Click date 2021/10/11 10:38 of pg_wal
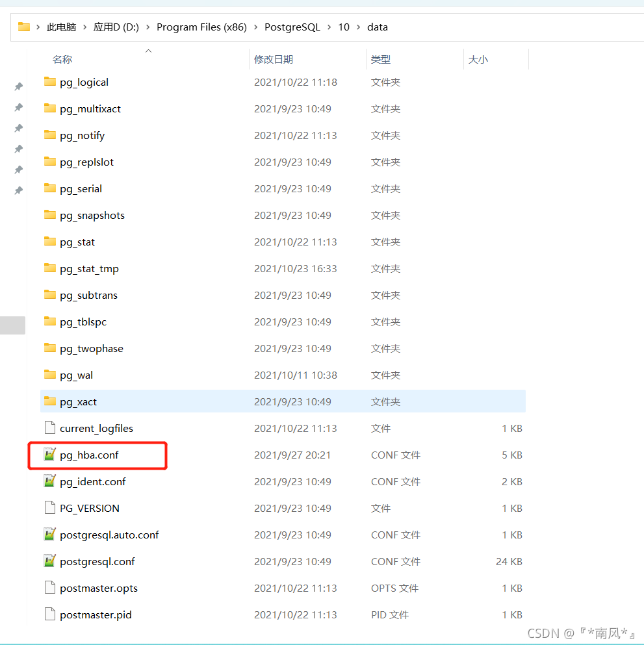644x645 pixels. (296, 375)
